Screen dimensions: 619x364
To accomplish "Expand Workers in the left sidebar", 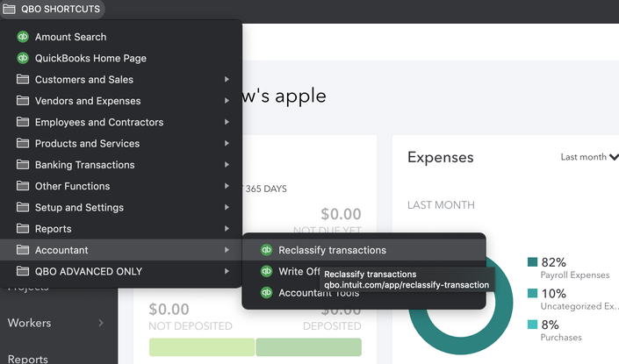I will tap(101, 323).
